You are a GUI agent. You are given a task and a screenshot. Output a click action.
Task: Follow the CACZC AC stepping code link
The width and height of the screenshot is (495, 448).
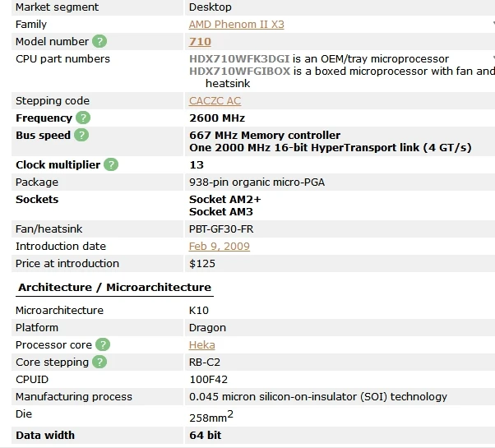coord(215,101)
